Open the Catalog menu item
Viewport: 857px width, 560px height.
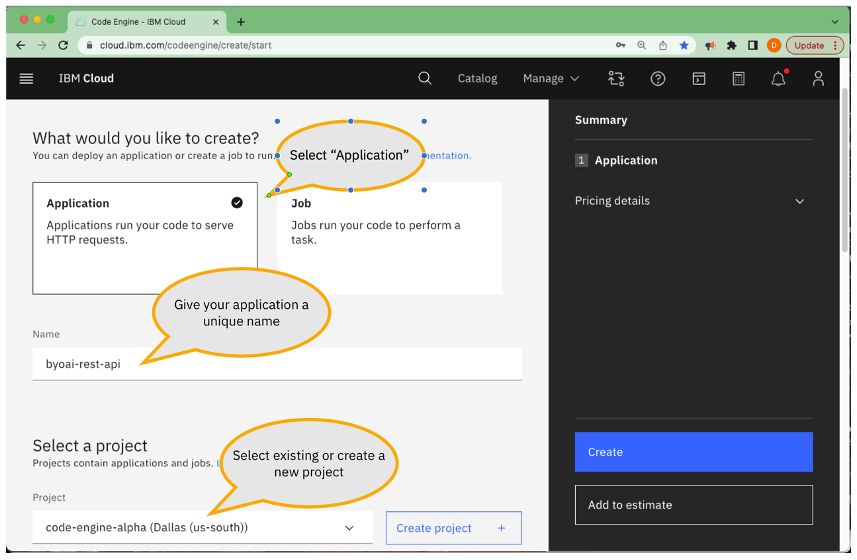[477, 79]
